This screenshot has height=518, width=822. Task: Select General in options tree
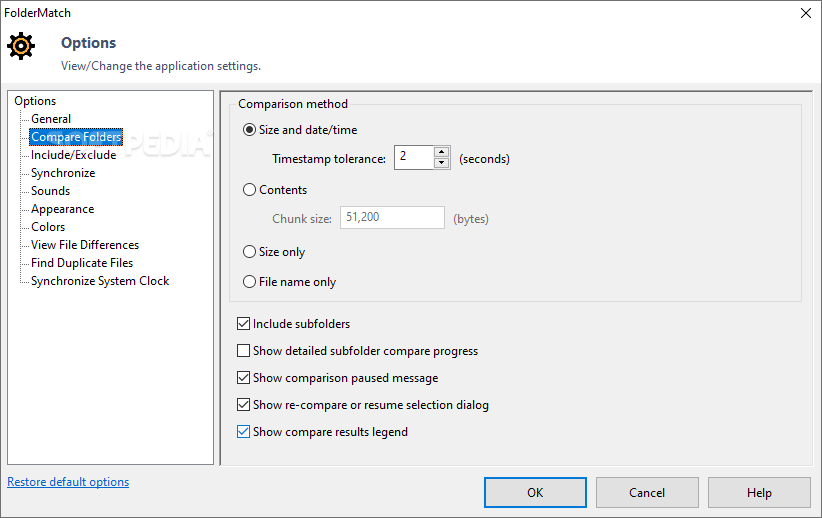click(50, 119)
